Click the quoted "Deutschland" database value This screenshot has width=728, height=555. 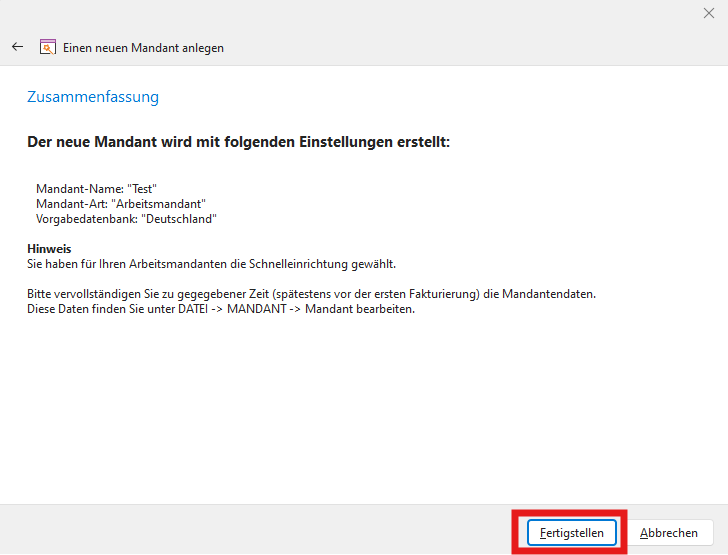(179, 218)
